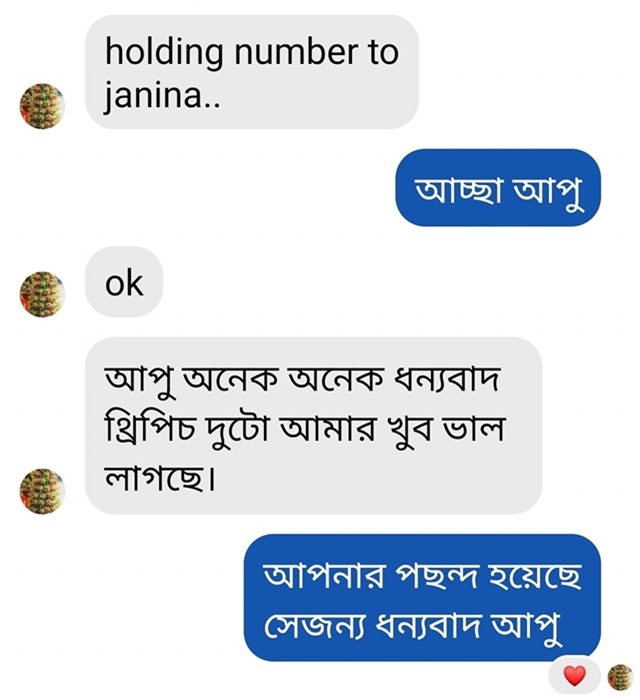Select the 'holding number to janina..' message bubble
The height and width of the screenshot is (700, 640).
click(252, 72)
